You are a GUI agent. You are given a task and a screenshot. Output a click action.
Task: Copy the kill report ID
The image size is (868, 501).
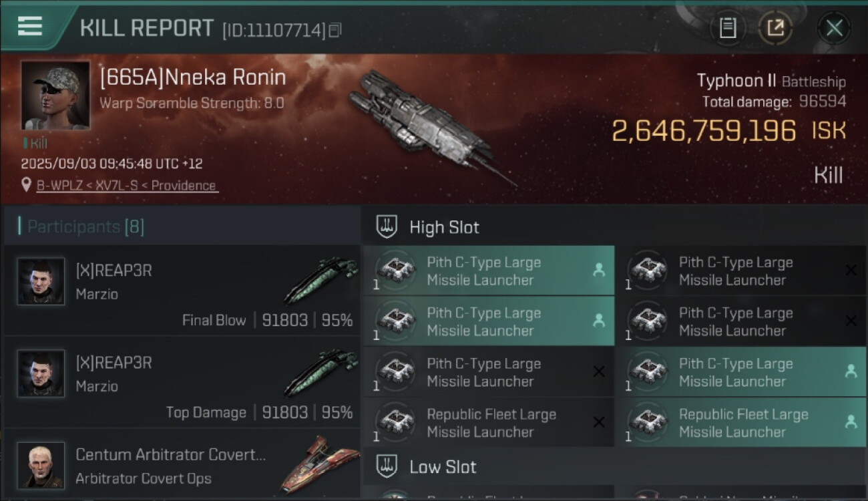pos(335,30)
